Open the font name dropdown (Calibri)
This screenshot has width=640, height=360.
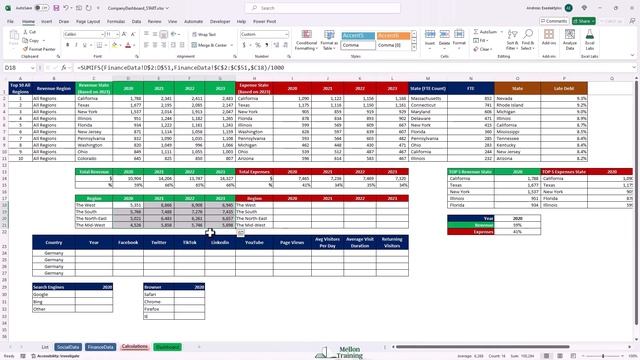(x=102, y=34)
